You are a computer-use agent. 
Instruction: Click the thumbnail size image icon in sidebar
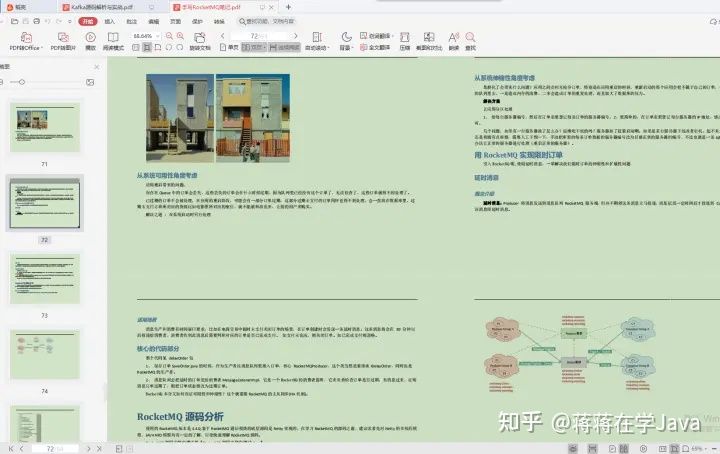coord(90,82)
